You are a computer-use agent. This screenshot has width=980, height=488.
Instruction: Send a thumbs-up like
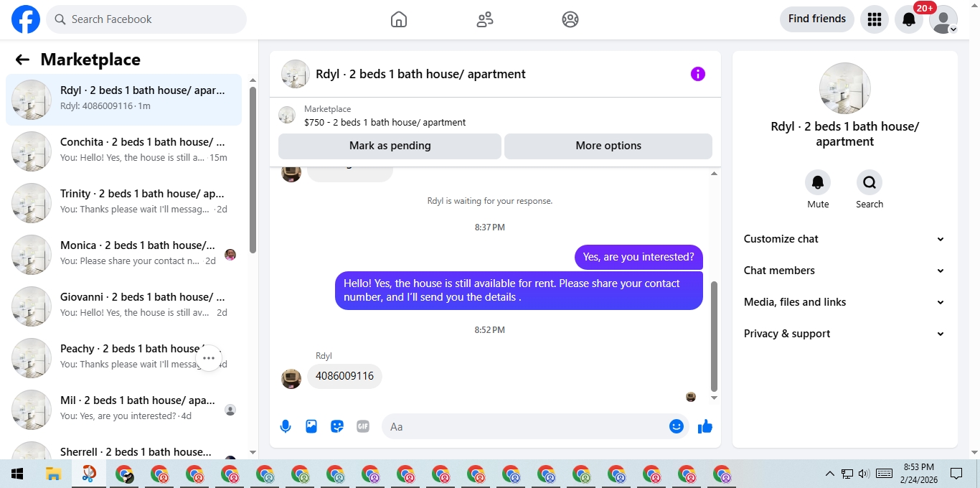pos(705,426)
